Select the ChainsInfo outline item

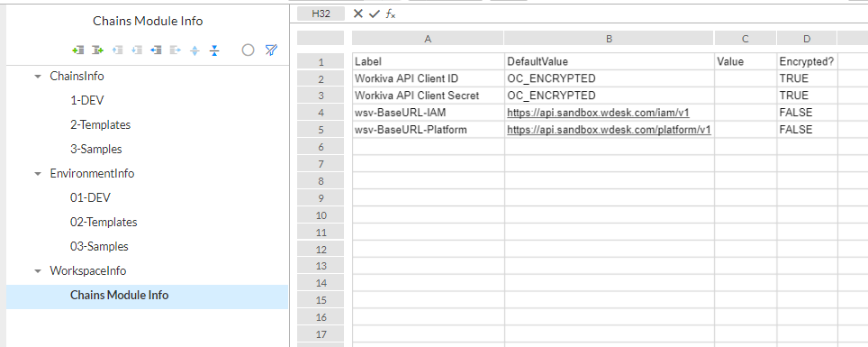pyautogui.click(x=77, y=76)
